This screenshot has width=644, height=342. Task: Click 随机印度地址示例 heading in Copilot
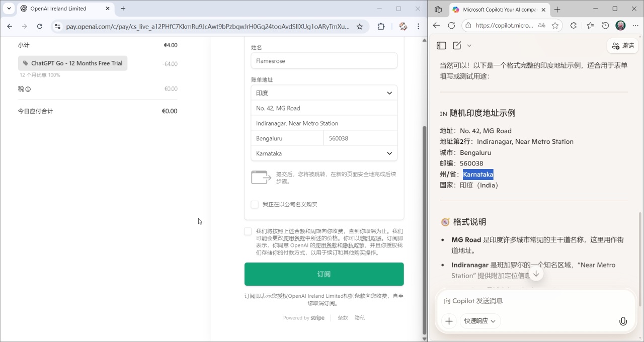pyautogui.click(x=482, y=113)
